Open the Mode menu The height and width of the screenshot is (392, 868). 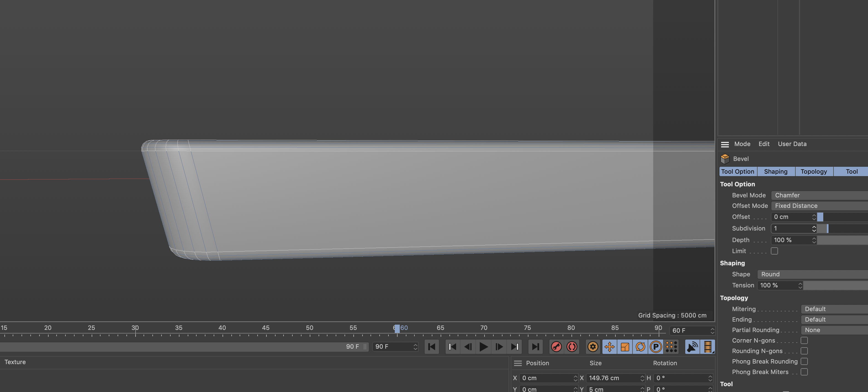742,144
